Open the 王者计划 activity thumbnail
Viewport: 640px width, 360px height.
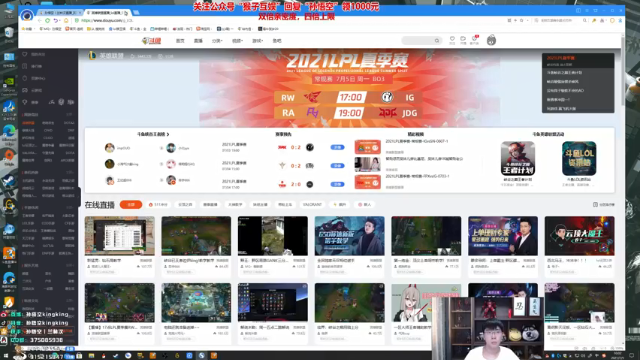click(518, 158)
